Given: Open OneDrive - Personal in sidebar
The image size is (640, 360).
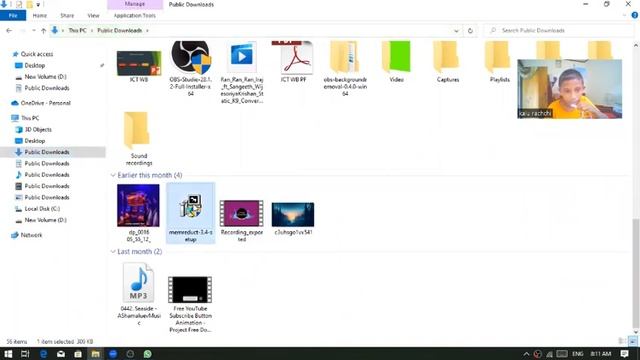Looking at the screenshot, I should (45, 103).
